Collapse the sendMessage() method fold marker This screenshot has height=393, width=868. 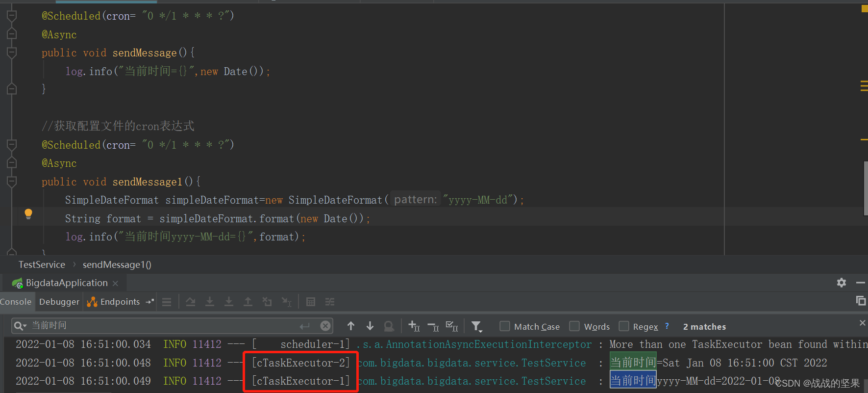tap(12, 52)
